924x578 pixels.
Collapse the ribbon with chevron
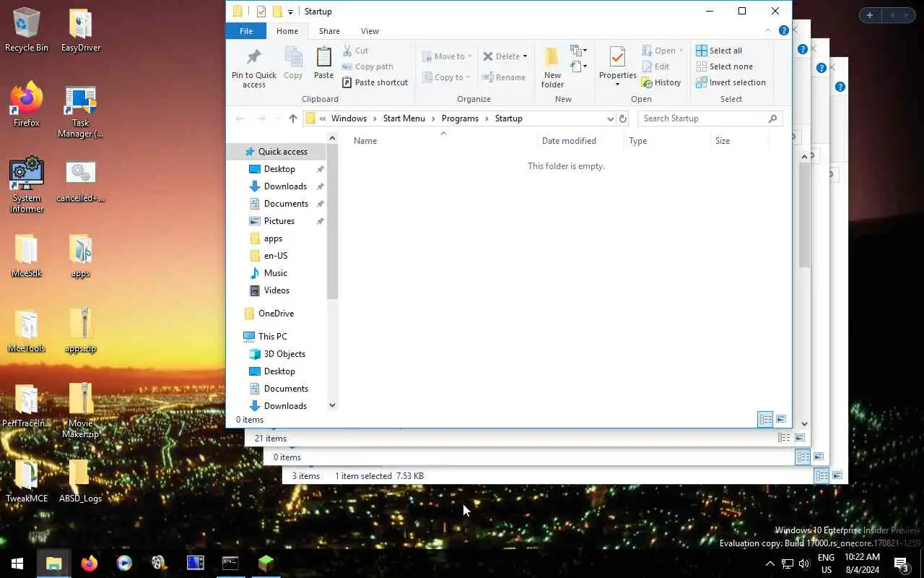768,31
